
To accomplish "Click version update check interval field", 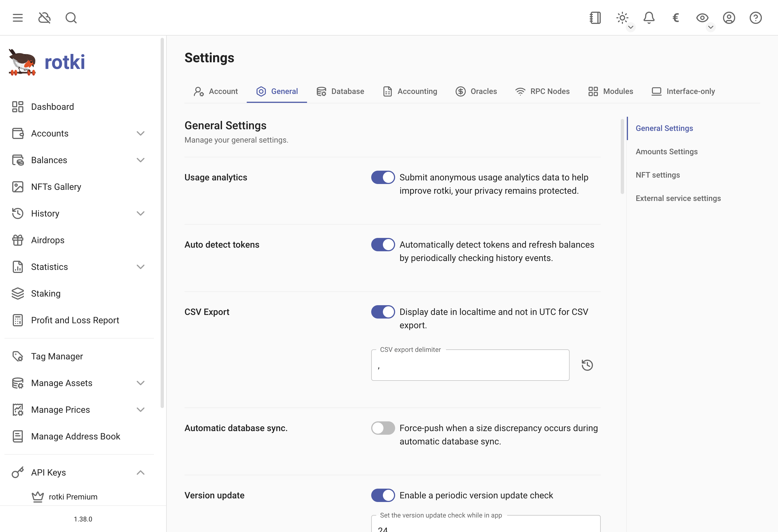I will click(485, 524).
